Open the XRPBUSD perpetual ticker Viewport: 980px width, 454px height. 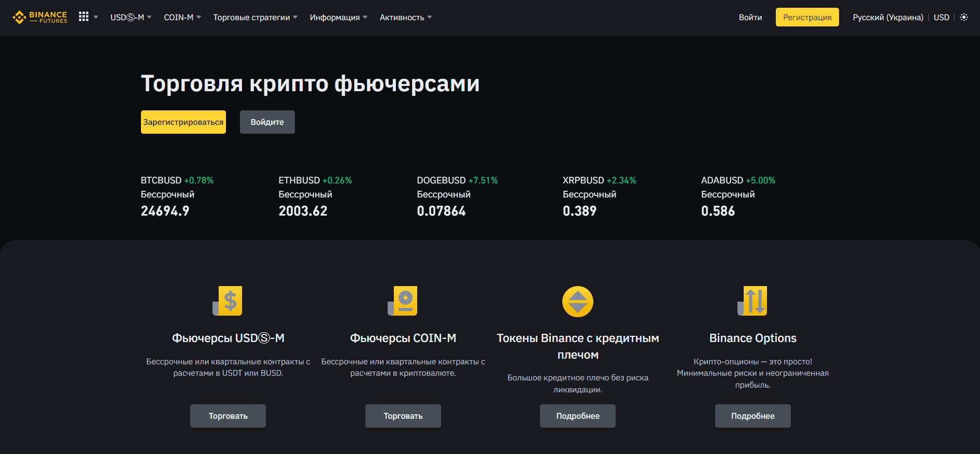point(600,196)
